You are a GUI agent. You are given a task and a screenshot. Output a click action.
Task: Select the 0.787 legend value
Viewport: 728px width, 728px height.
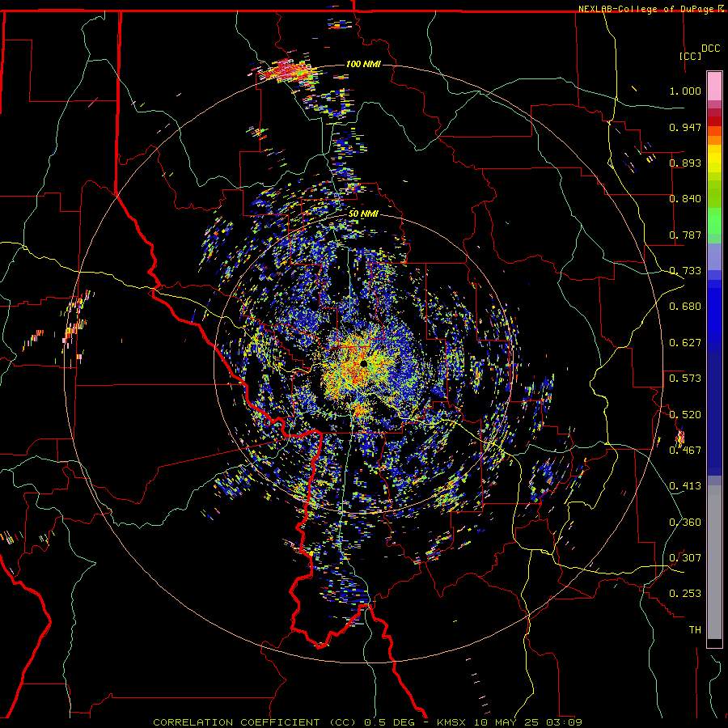pyautogui.click(x=685, y=235)
